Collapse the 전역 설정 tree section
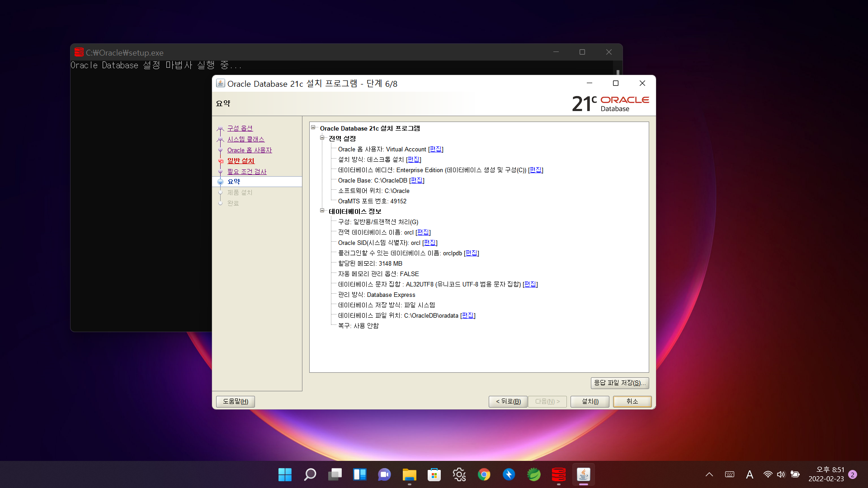 point(322,138)
